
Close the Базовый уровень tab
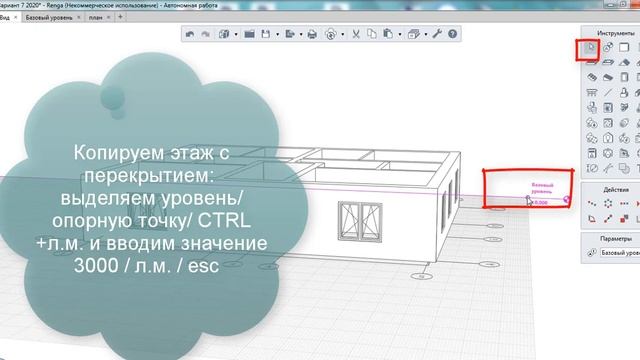point(79,18)
